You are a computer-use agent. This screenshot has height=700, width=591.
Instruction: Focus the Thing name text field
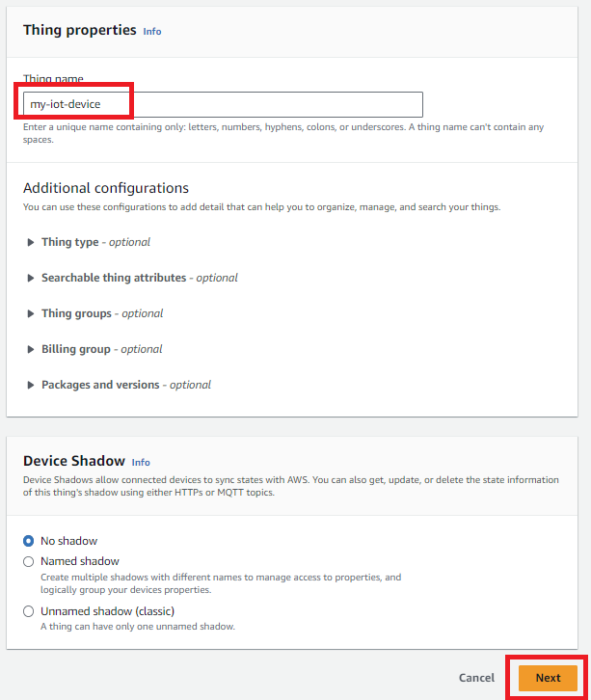(223, 104)
